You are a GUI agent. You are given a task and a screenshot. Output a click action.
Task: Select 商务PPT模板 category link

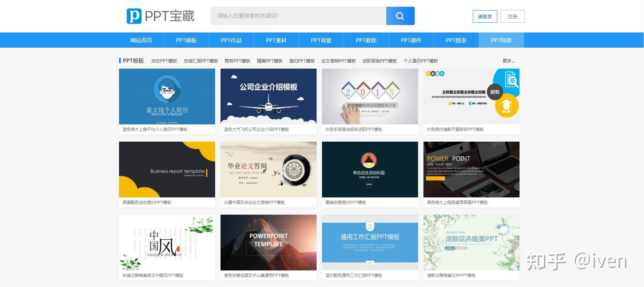tap(237, 61)
